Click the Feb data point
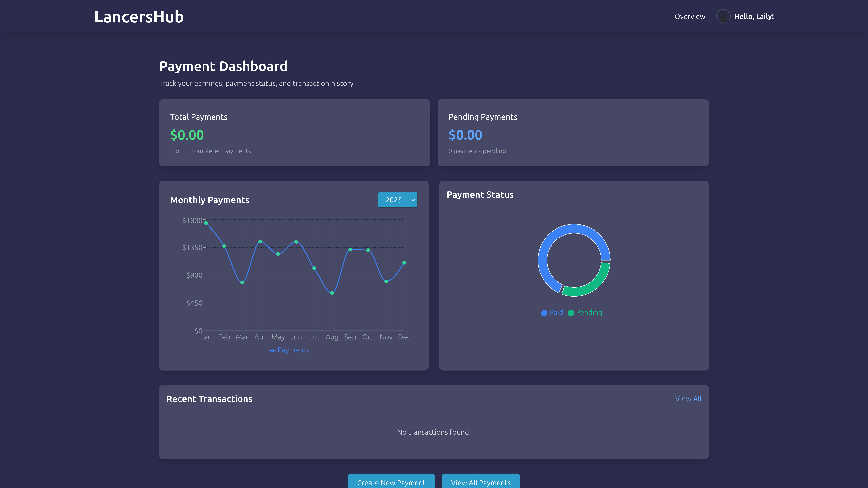The width and height of the screenshot is (868, 488). point(224,246)
